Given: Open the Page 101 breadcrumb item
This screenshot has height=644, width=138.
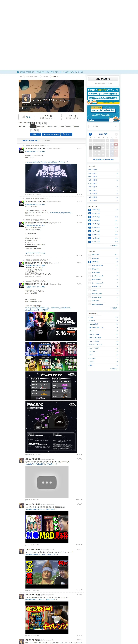Looking at the screenshot, I should point(56,77).
